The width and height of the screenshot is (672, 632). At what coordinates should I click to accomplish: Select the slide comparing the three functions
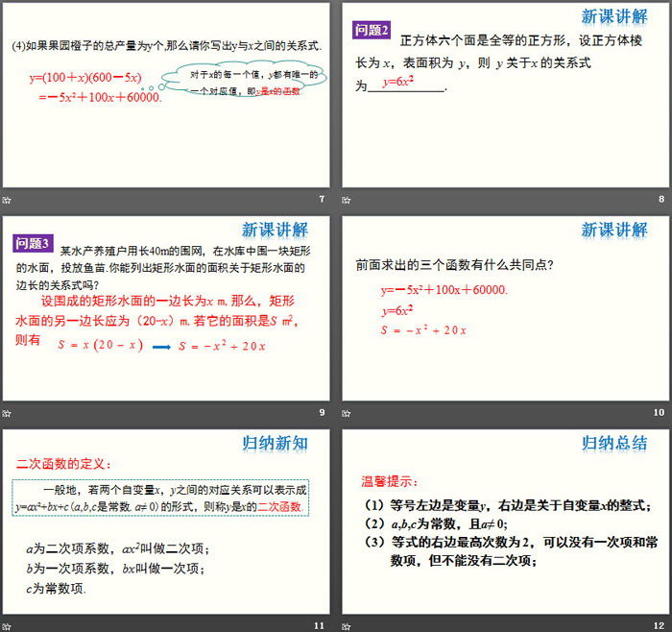[x=505, y=307]
